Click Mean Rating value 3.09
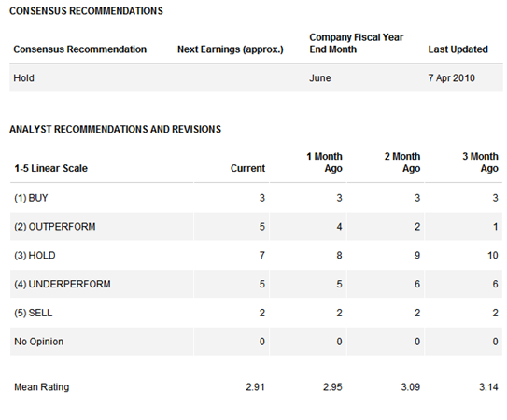This screenshot has height=420, width=507. point(411,387)
